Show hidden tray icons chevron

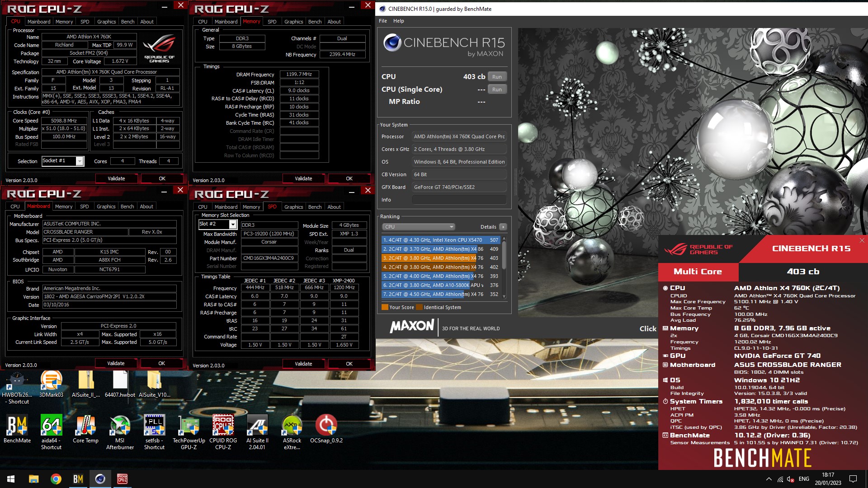pos(769,479)
